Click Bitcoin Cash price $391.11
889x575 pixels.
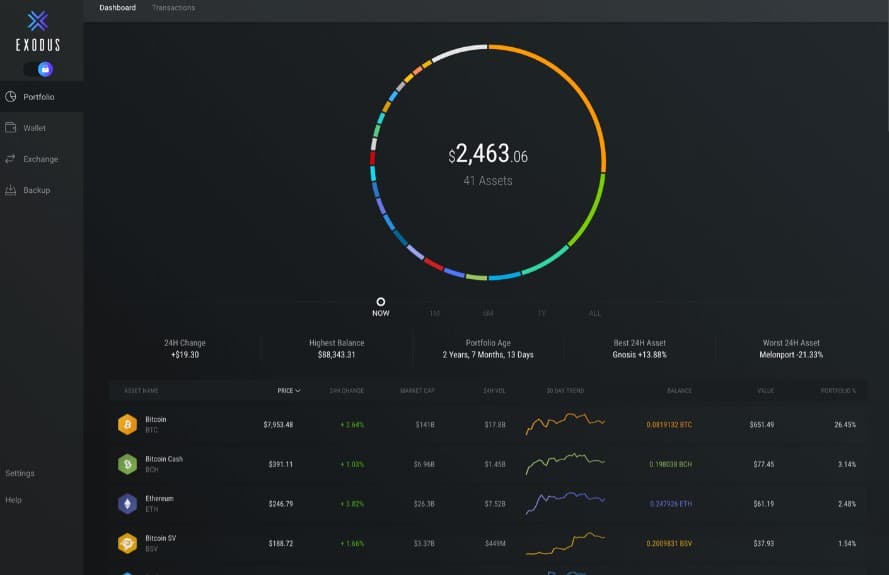281,464
